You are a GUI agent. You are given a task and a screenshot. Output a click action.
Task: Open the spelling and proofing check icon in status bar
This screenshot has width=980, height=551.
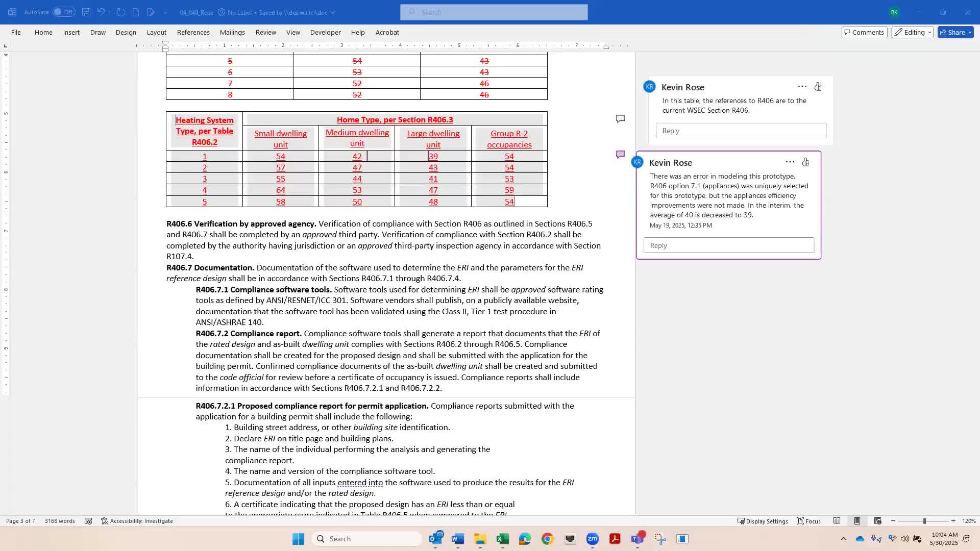click(88, 521)
